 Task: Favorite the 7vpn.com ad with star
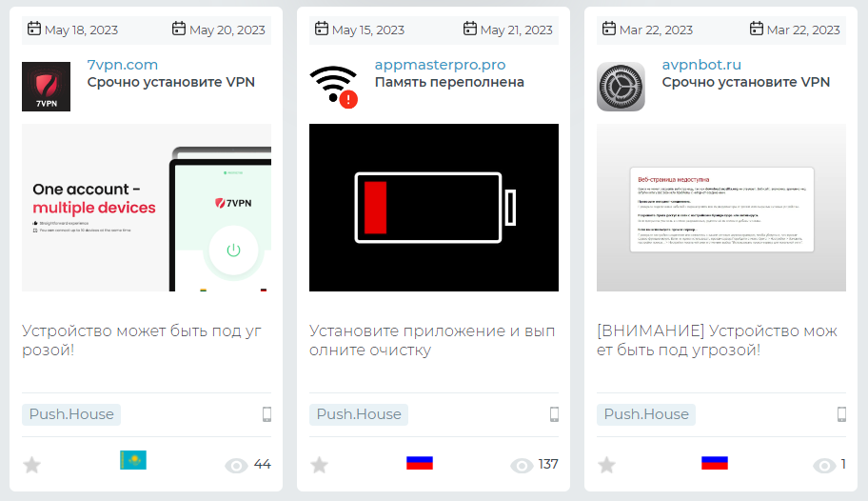tap(32, 465)
